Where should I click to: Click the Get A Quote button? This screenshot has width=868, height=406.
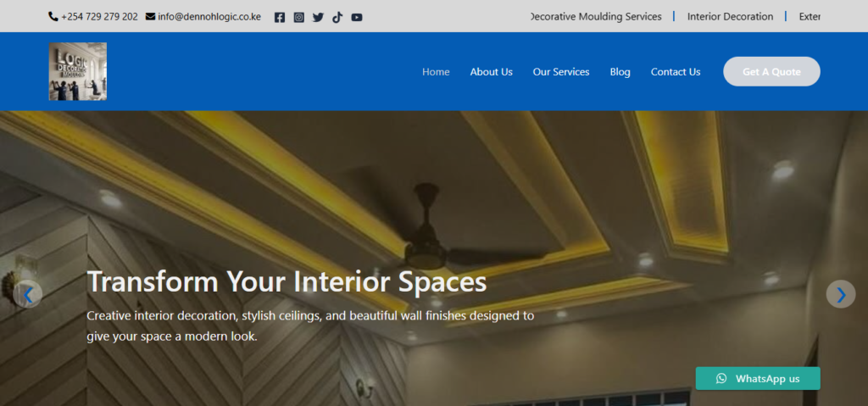(x=771, y=71)
